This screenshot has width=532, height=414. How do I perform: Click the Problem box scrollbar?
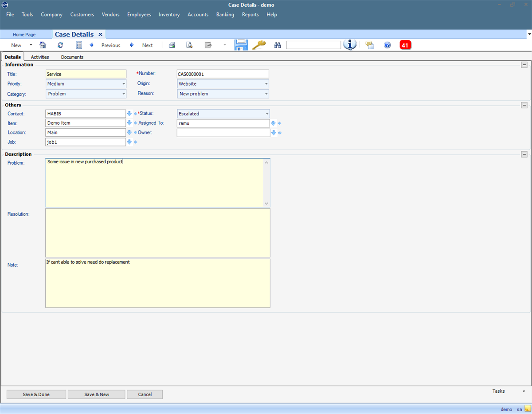[x=266, y=183]
